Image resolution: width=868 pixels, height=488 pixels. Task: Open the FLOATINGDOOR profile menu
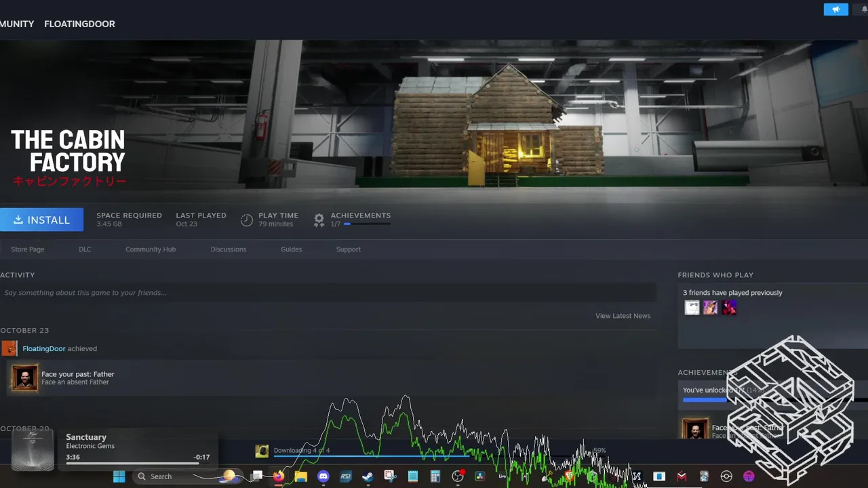coord(79,24)
